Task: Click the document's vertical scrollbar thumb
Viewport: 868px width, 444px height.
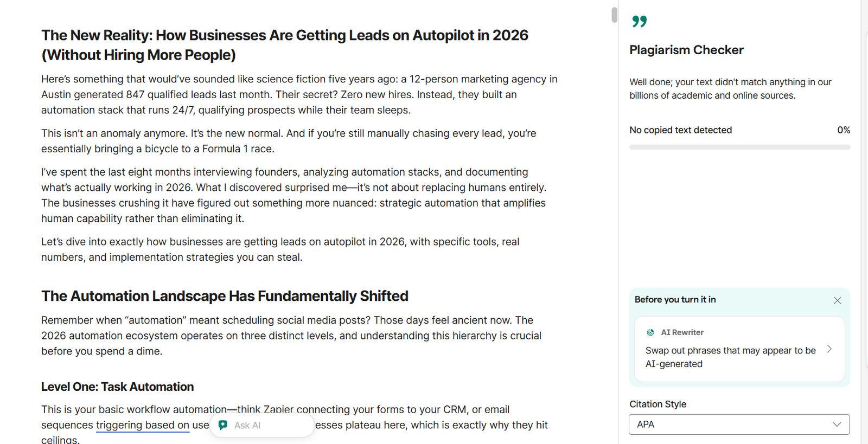Action: pyautogui.click(x=614, y=15)
